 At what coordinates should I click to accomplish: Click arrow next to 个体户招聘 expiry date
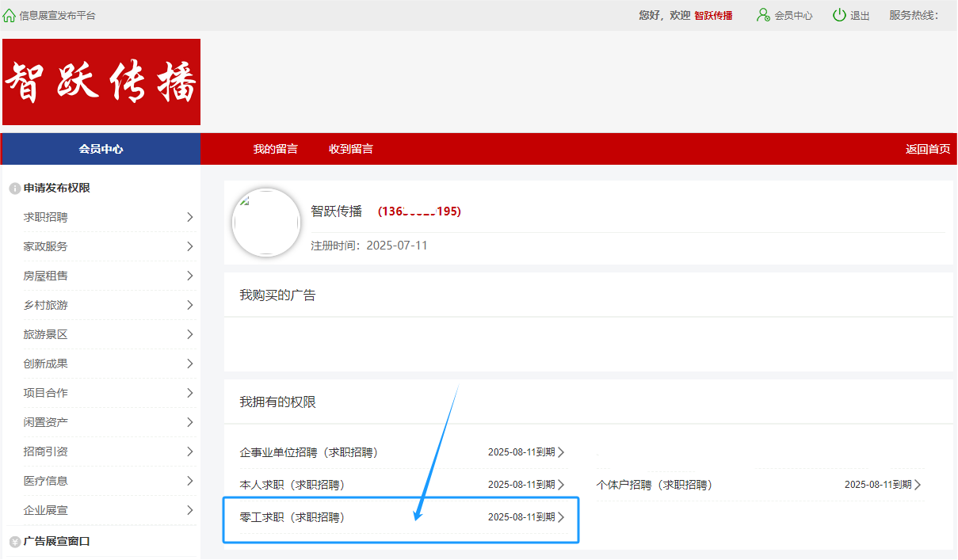[x=918, y=485]
